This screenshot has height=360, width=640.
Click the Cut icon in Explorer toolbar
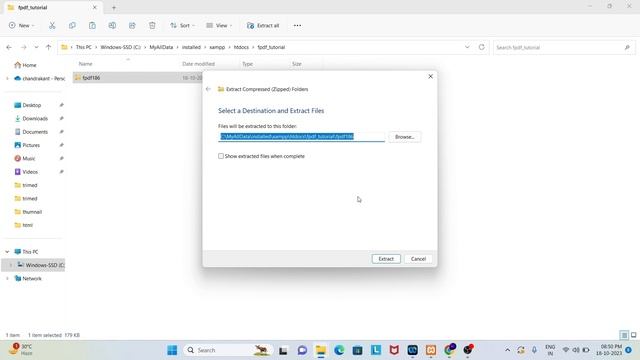click(52, 25)
